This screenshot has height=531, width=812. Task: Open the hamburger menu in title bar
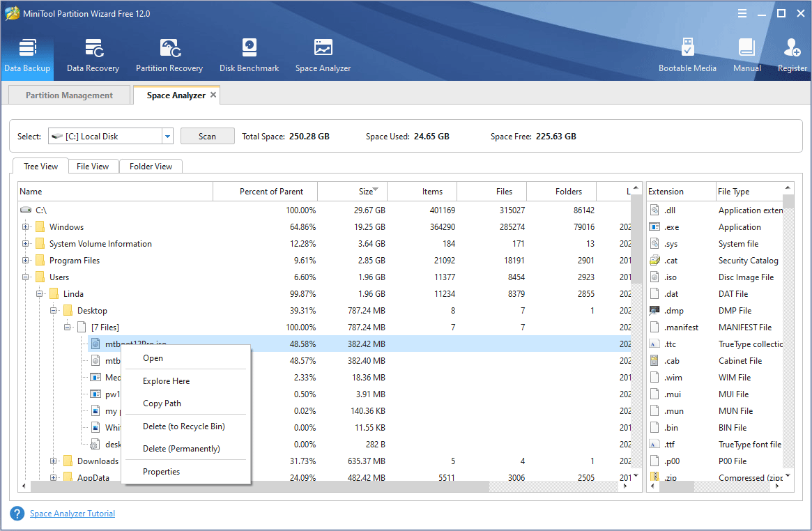pos(742,13)
